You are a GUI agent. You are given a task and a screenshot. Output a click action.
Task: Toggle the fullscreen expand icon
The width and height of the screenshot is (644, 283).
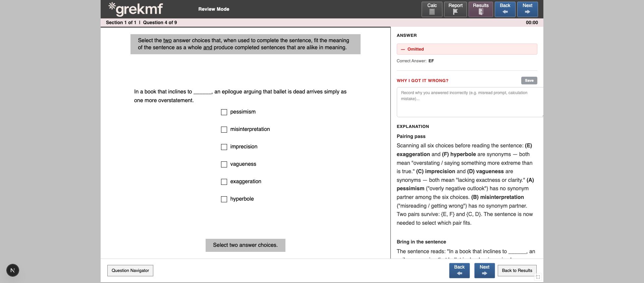pos(538,277)
